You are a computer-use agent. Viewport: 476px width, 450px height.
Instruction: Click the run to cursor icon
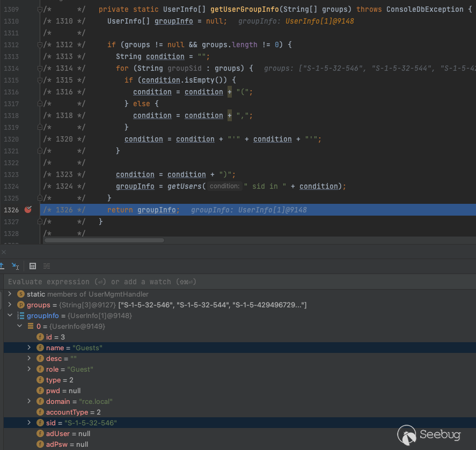click(x=15, y=266)
